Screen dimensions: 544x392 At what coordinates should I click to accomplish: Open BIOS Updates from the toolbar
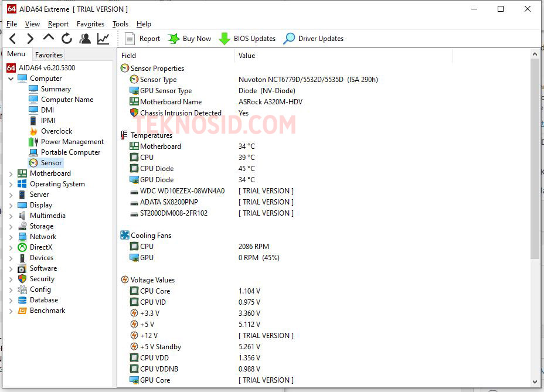click(247, 39)
